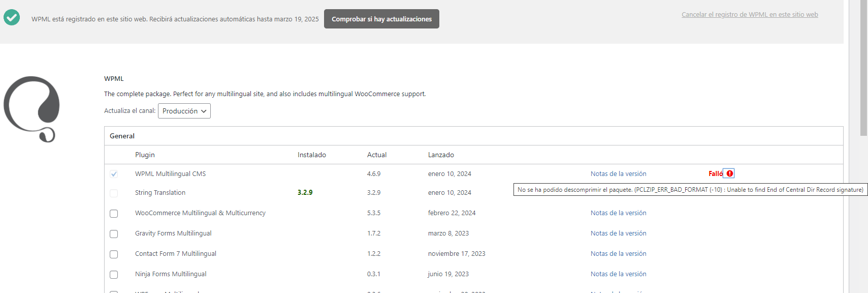This screenshot has height=293, width=868.
Task: Click the red Falló status text
Action: click(x=716, y=173)
